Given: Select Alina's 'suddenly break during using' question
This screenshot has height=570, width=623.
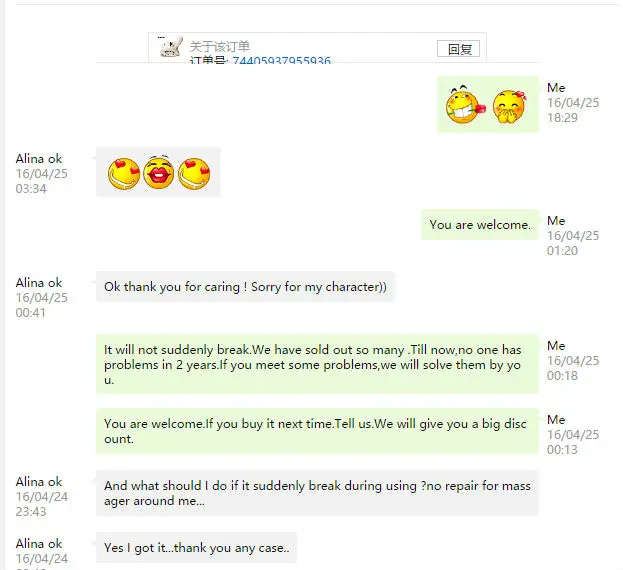Looking at the screenshot, I should click(x=317, y=493).
